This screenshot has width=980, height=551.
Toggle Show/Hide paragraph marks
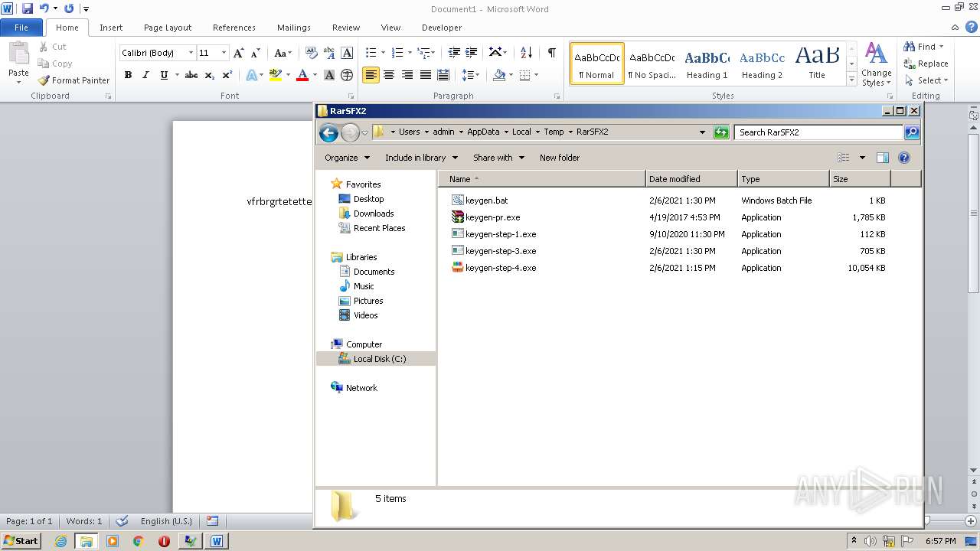click(x=551, y=53)
